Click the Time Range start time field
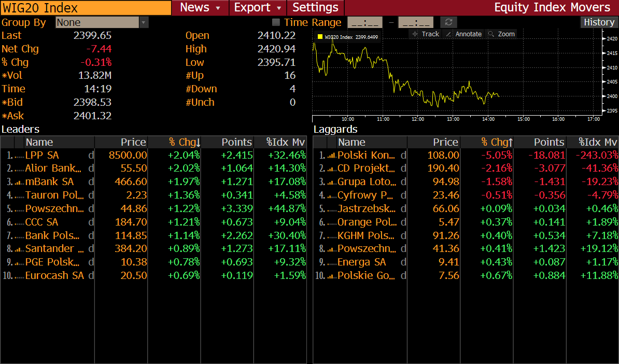 tap(365, 22)
